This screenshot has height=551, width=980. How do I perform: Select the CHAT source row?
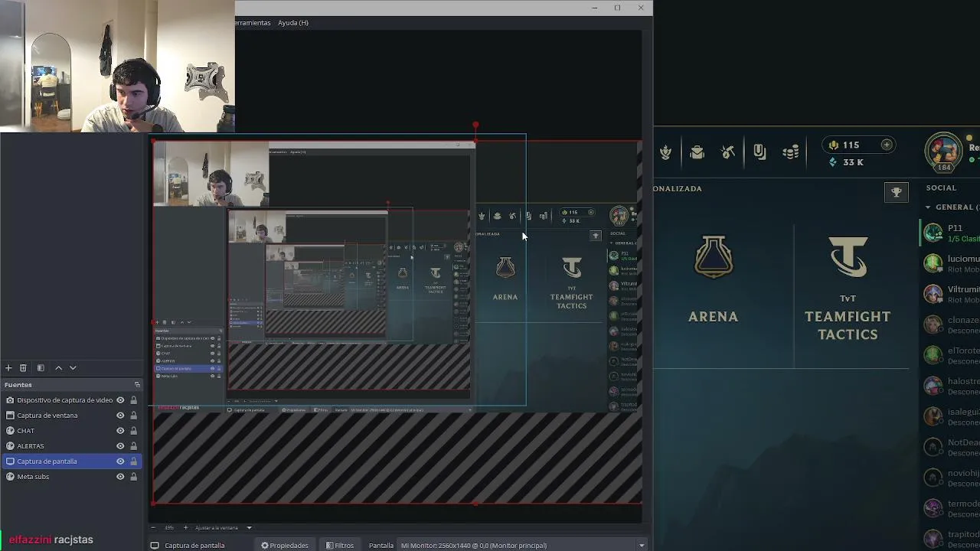pos(71,431)
